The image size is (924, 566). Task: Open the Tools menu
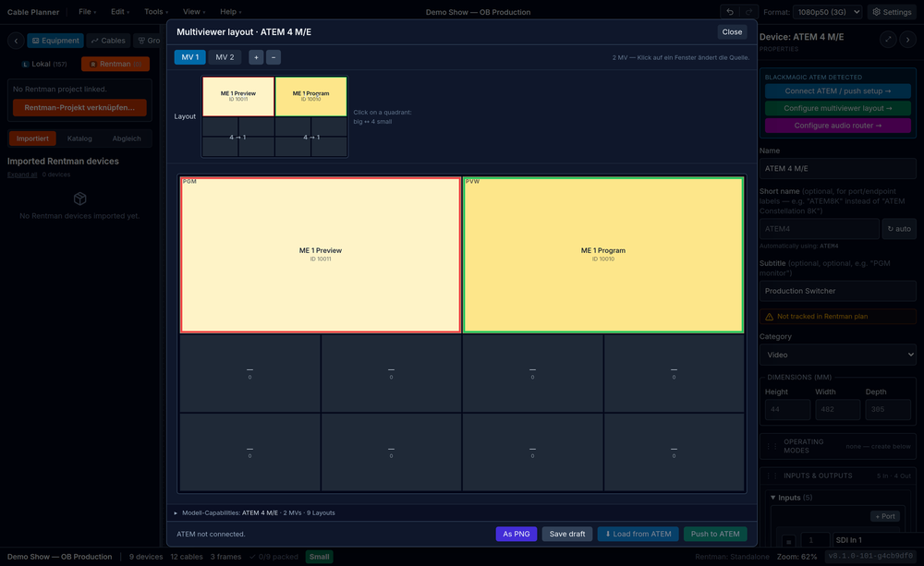point(156,12)
